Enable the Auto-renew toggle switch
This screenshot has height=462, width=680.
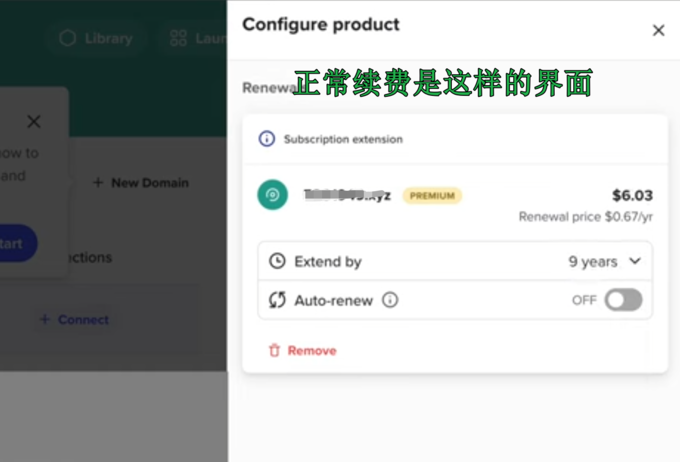[x=623, y=300]
